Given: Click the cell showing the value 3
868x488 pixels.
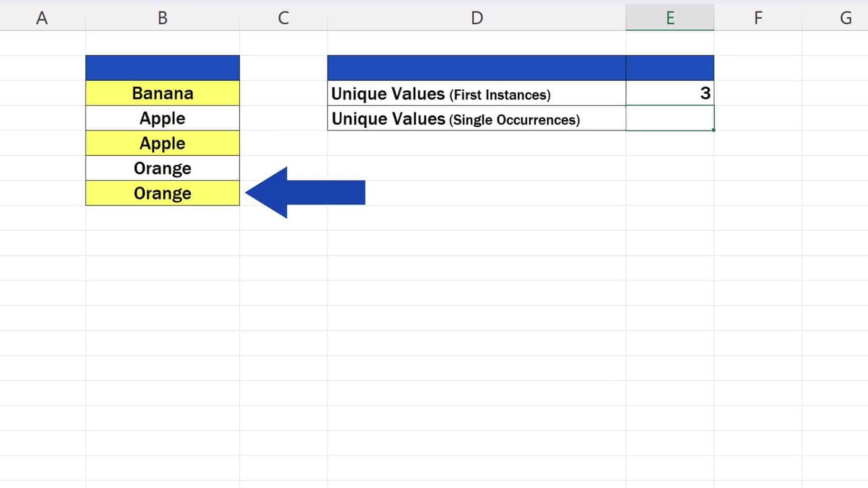Looking at the screenshot, I should tap(670, 93).
